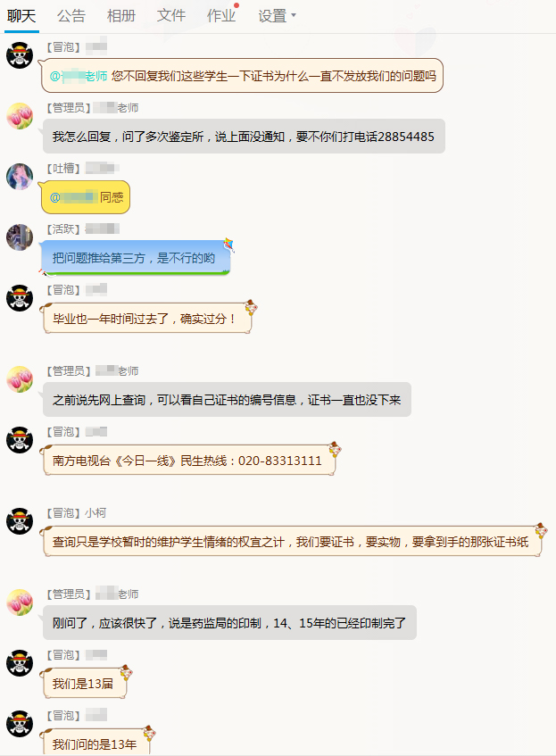Click the @ mention in 同感 bubble
Image resolution: width=556 pixels, height=756 pixels.
coord(74,197)
